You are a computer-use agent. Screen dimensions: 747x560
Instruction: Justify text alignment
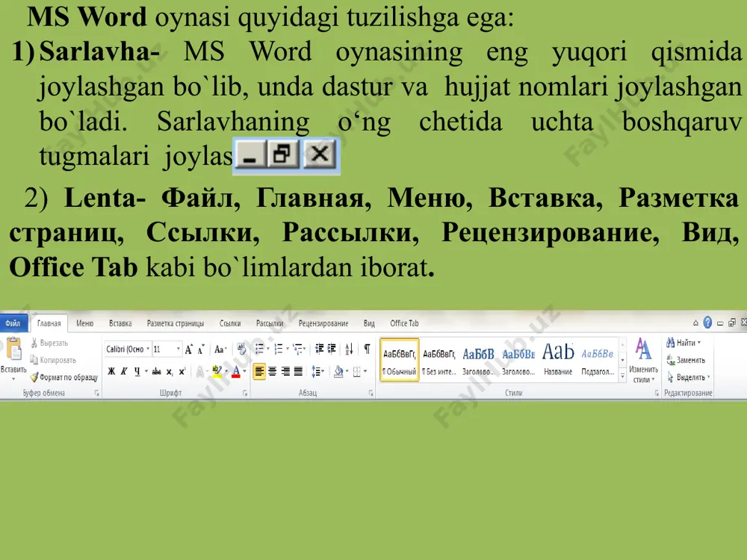tap(298, 371)
